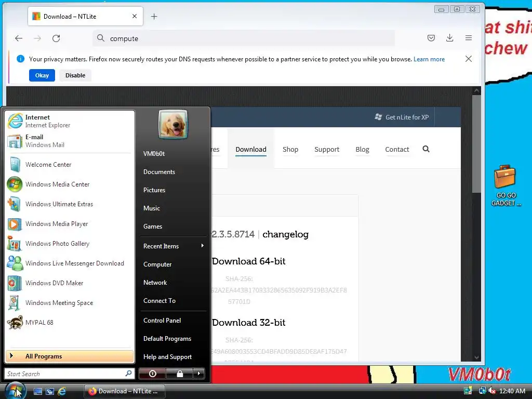Start Windows Media Player

click(70, 223)
